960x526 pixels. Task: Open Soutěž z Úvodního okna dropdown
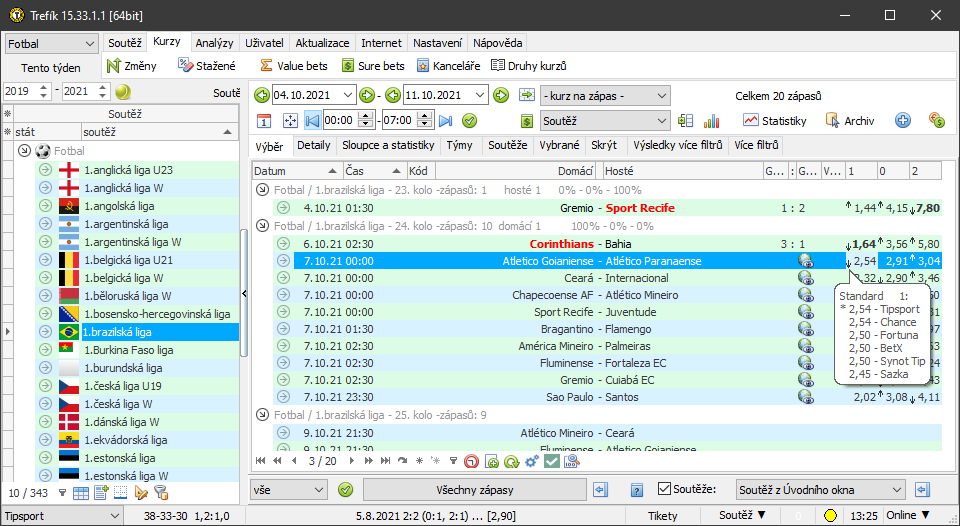tap(820, 490)
